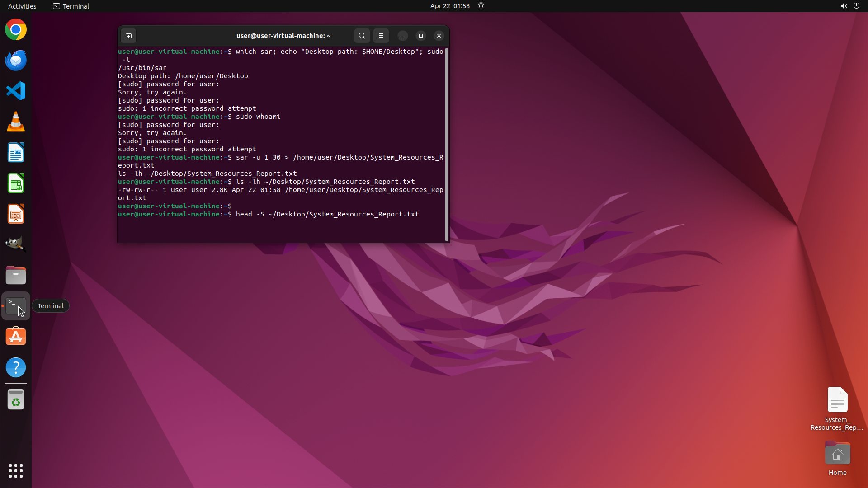The height and width of the screenshot is (488, 868).
Task: Open VLC media player
Action: 16,122
